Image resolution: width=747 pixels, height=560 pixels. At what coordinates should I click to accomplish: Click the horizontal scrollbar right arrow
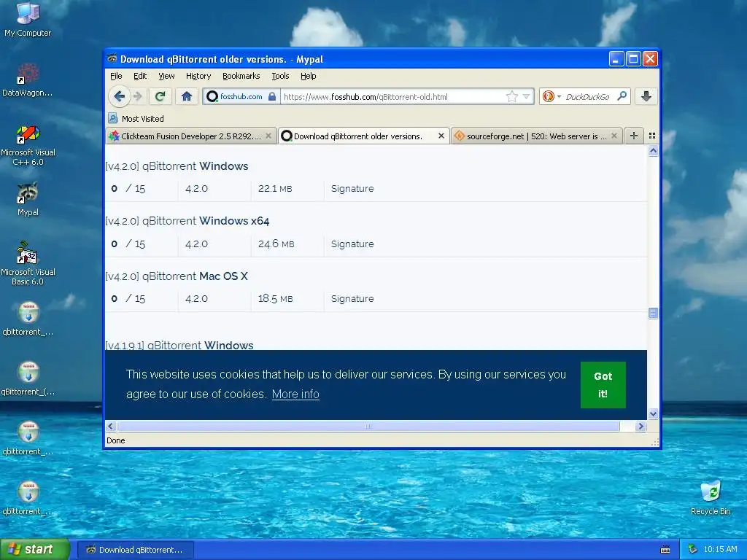[x=640, y=426]
